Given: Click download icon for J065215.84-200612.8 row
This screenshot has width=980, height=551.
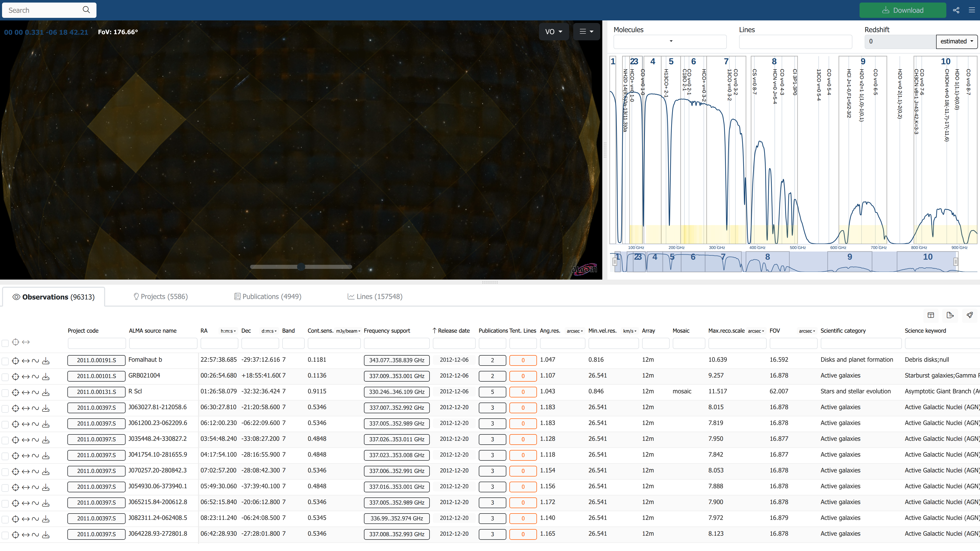Looking at the screenshot, I should (46, 503).
